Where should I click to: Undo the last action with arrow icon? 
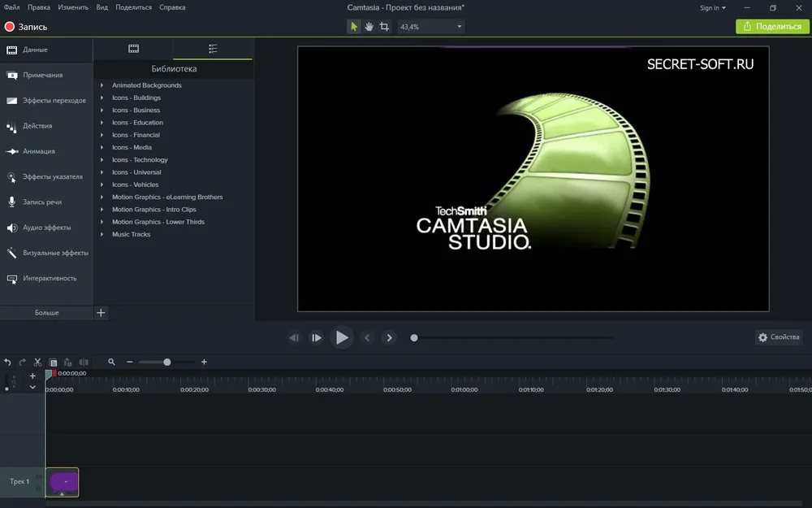pyautogui.click(x=8, y=362)
